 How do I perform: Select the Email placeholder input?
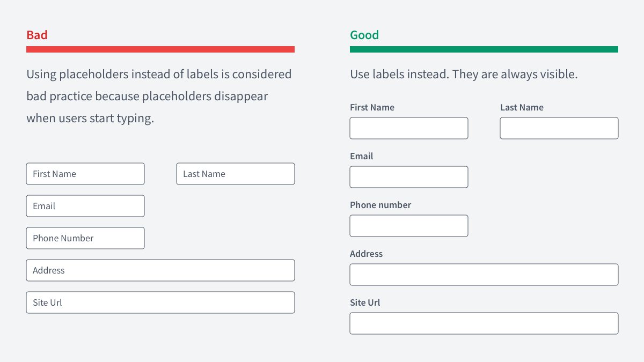click(x=85, y=206)
